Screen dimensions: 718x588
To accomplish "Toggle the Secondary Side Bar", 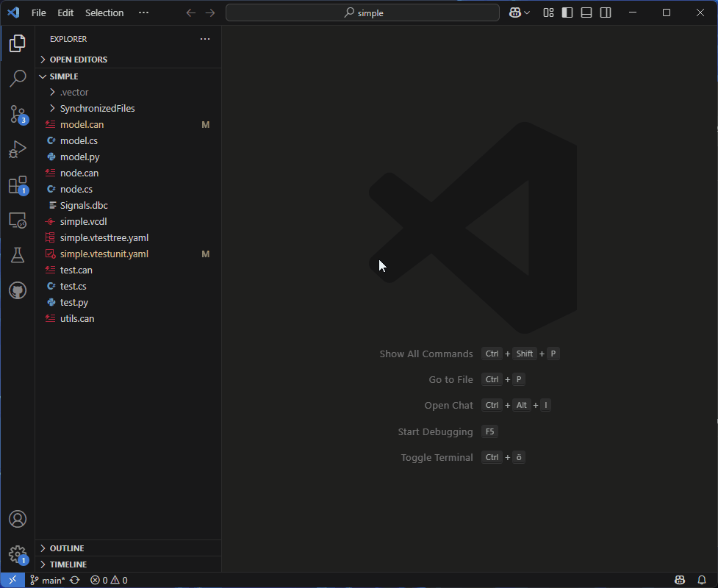I will (x=606, y=12).
